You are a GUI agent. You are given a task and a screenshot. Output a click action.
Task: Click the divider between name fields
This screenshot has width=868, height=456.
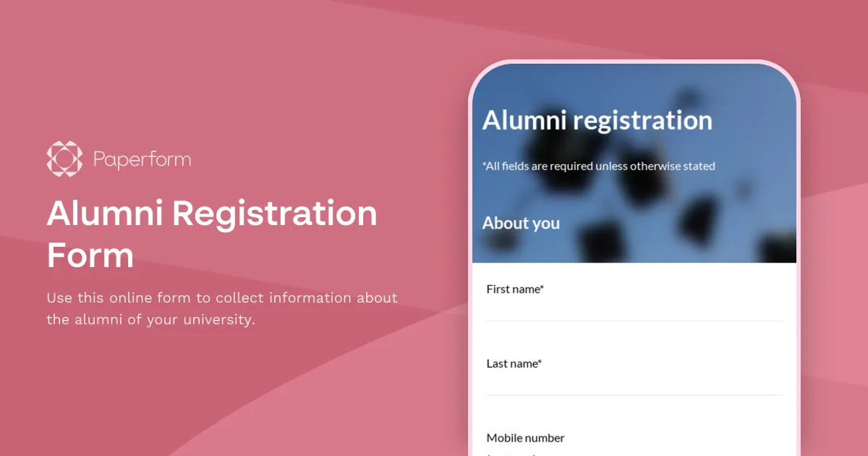click(x=634, y=337)
